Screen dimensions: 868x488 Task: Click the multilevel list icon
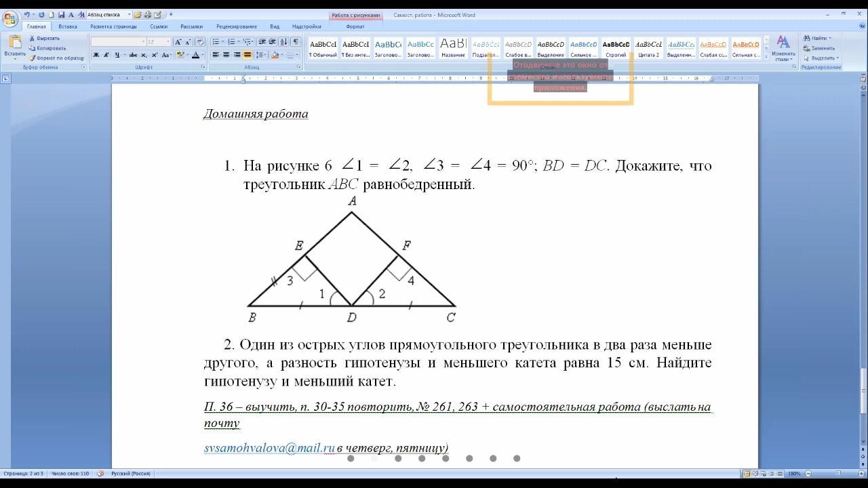click(x=246, y=42)
